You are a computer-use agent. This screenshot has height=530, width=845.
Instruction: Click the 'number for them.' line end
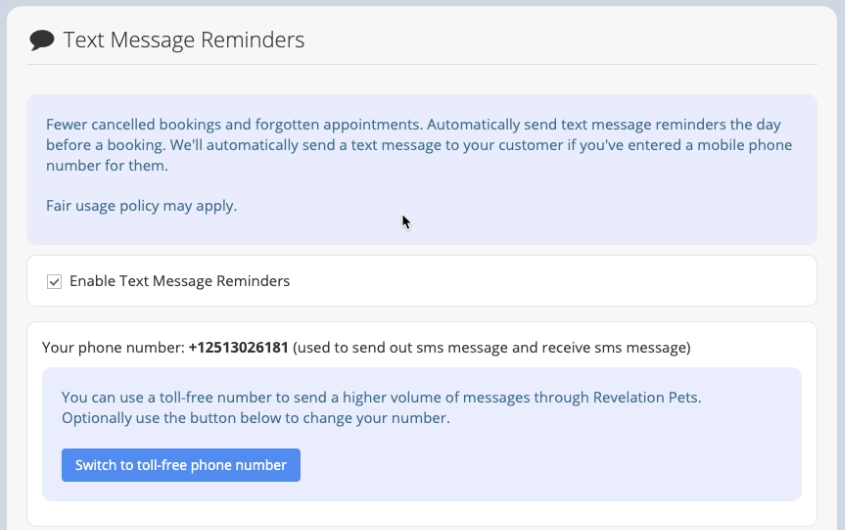[107, 166]
